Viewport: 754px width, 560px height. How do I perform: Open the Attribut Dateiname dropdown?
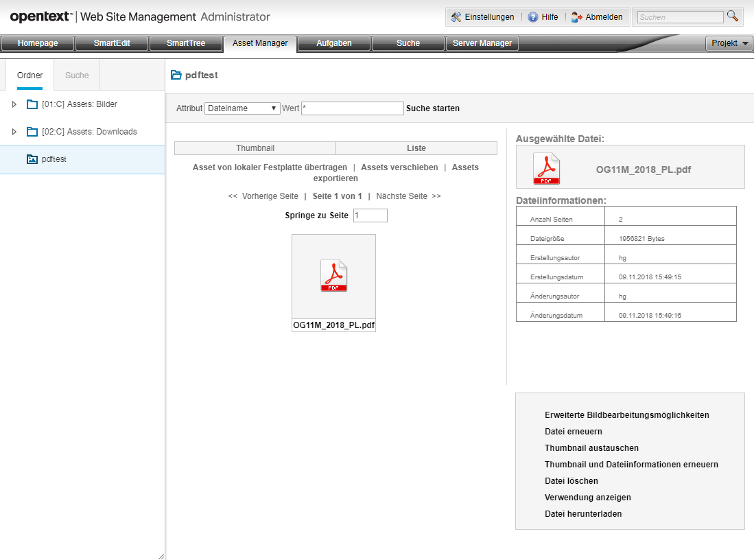(x=242, y=108)
